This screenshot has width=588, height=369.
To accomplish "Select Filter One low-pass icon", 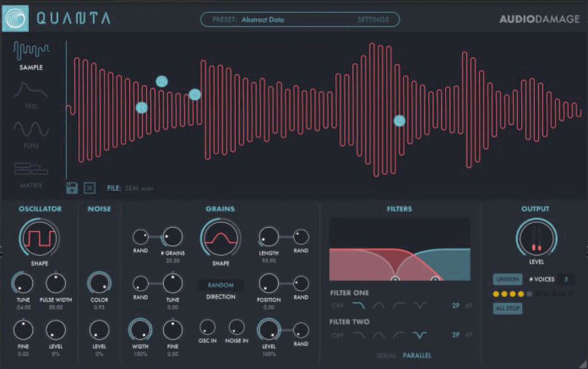I will pyautogui.click(x=358, y=306).
